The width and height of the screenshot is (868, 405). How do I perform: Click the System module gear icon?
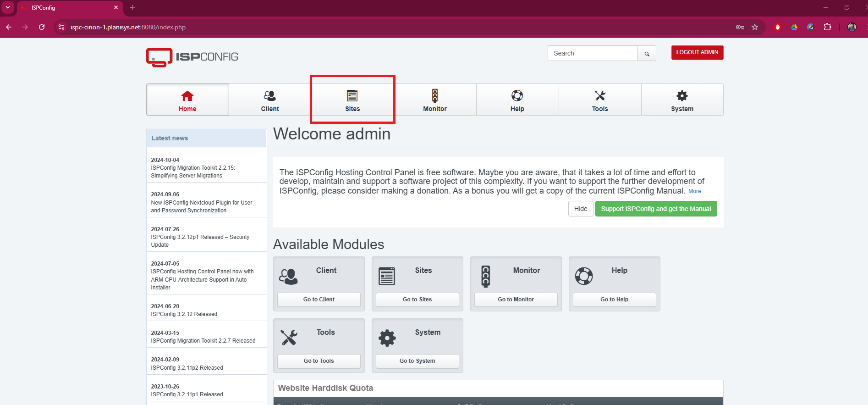(x=387, y=338)
